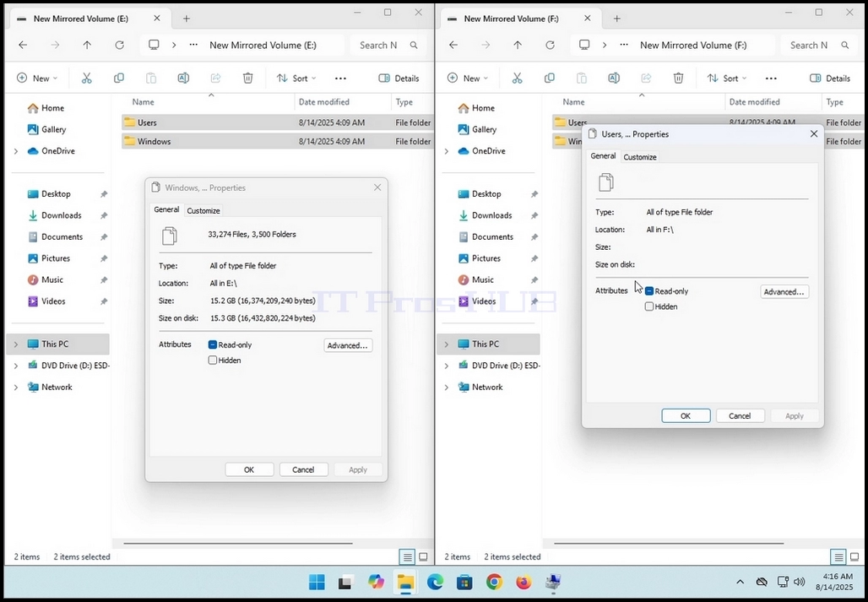This screenshot has width=868, height=602.
Task: Select New Mirrored Volume (E:) window tab
Action: (x=89, y=19)
